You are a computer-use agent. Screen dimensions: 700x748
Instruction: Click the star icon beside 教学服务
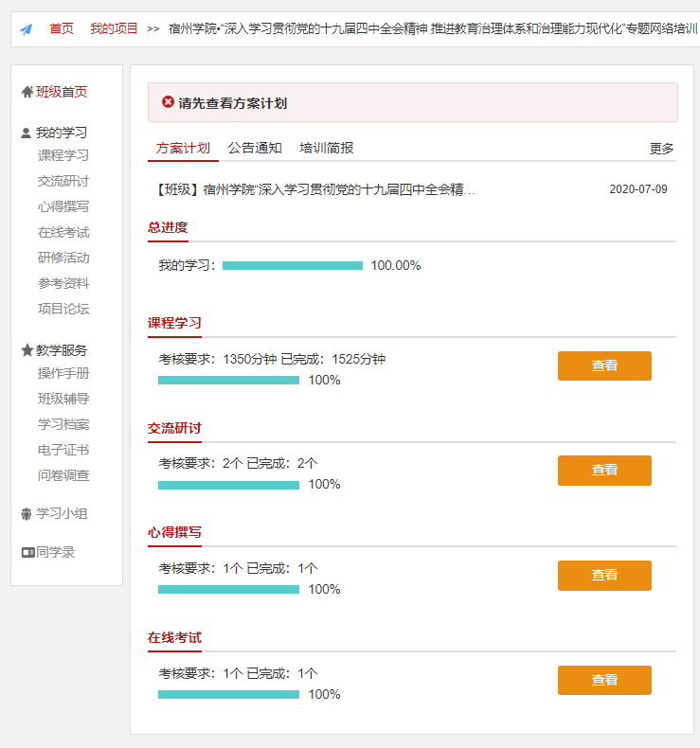tap(27, 350)
